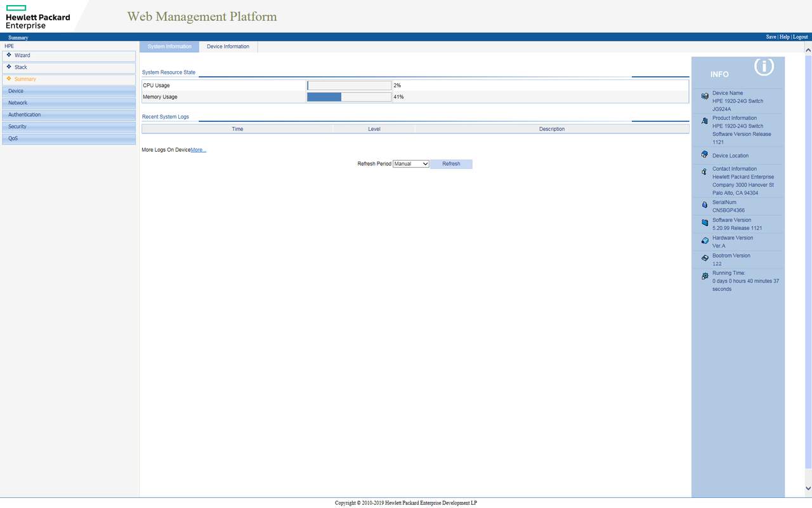Click the Ver.A hardware version text
Screen dimensions: 812x508
719,246
